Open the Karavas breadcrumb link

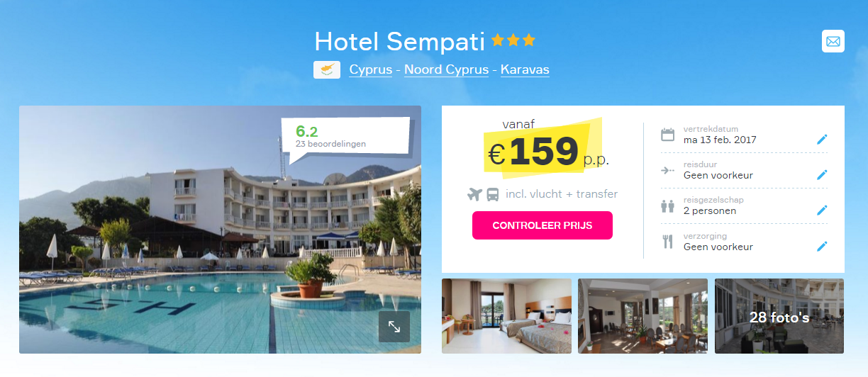click(x=525, y=69)
